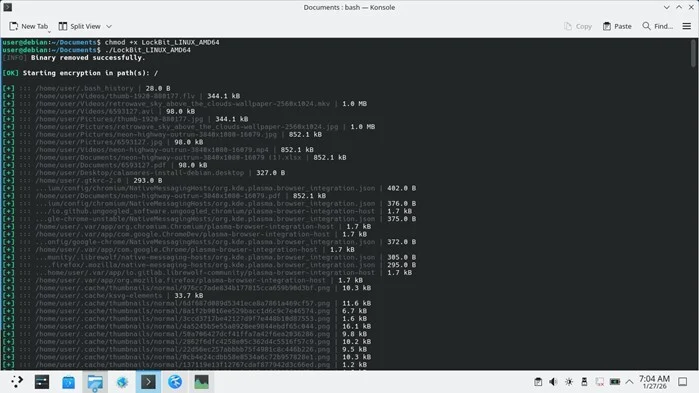Click the Konsole icon in the title bar

[8, 7]
